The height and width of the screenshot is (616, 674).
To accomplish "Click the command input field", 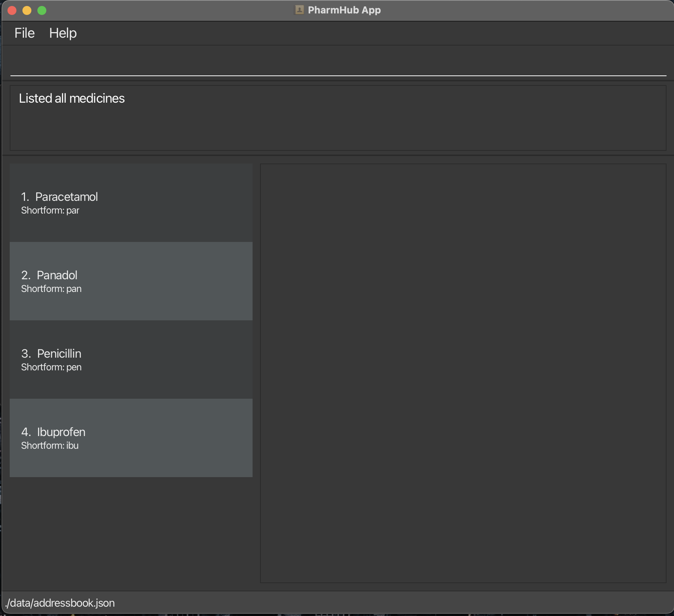I will pos(338,63).
